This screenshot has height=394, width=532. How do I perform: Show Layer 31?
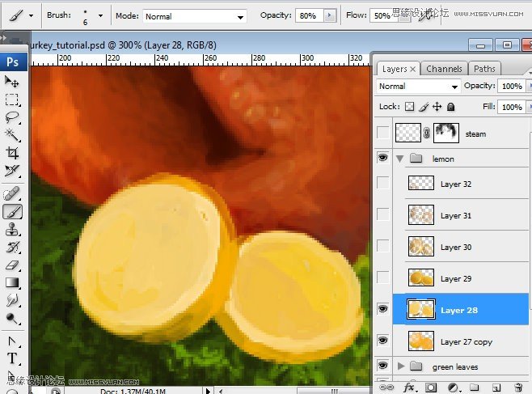point(383,214)
